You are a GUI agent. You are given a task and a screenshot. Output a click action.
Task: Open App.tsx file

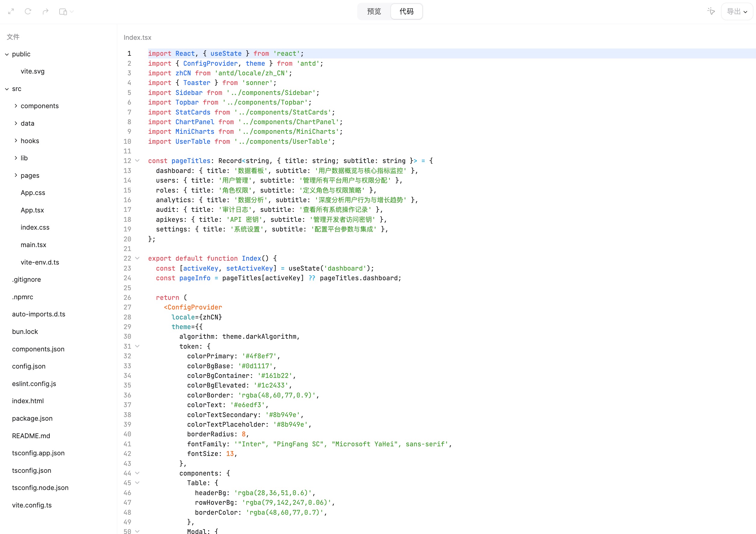tap(32, 210)
